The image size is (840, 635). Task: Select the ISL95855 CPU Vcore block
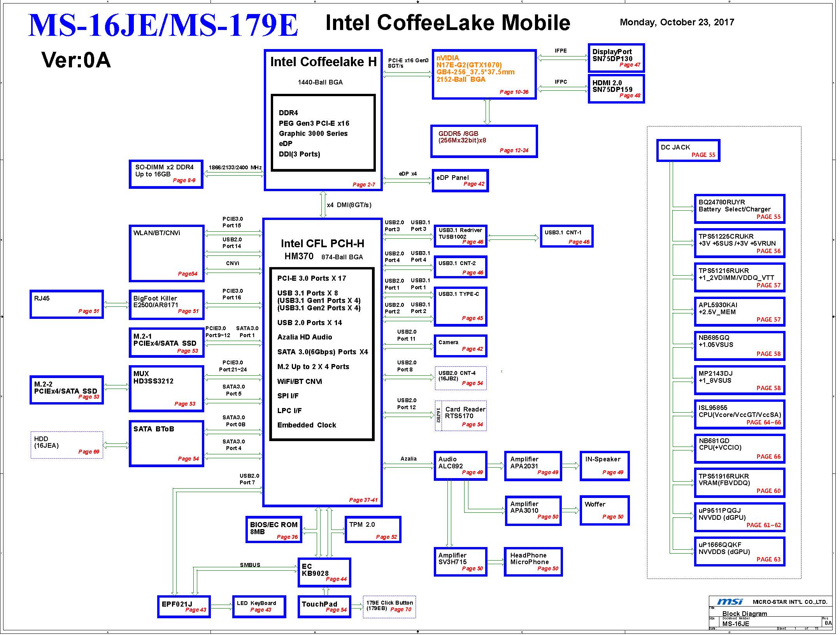(x=740, y=415)
